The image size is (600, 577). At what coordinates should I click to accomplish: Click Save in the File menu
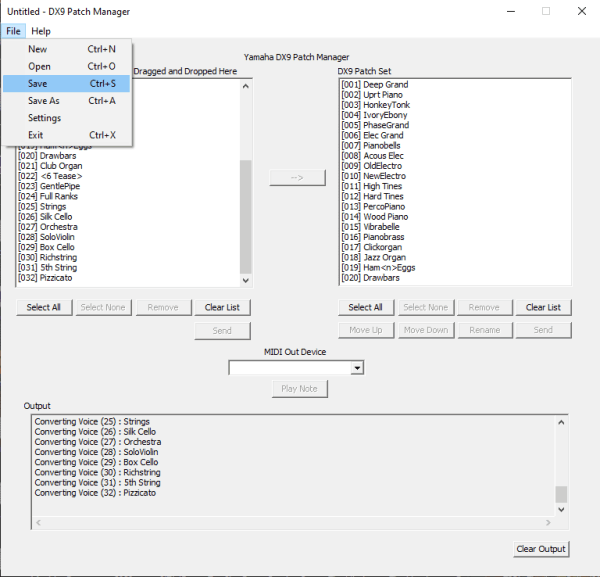[x=38, y=84]
